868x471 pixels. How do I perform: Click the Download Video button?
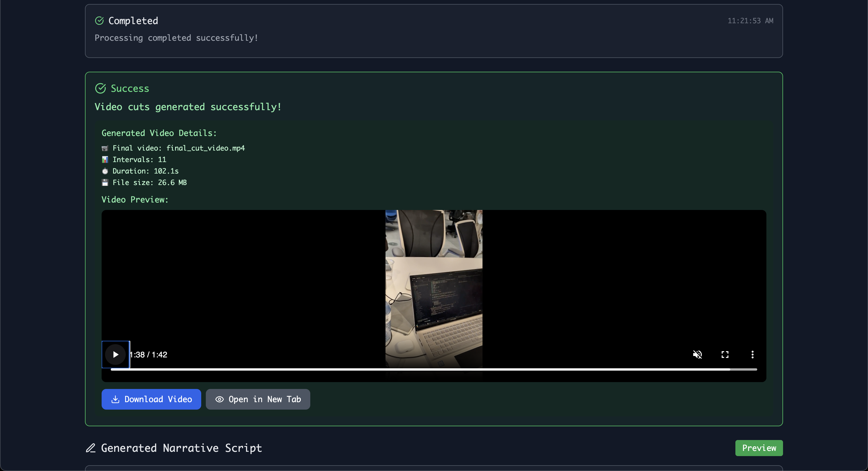pos(151,399)
